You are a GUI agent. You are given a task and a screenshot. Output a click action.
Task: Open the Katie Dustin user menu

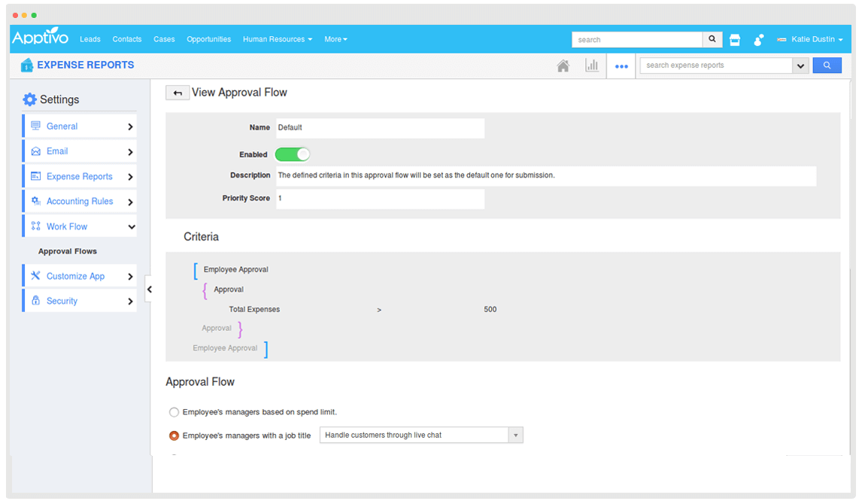click(x=816, y=39)
